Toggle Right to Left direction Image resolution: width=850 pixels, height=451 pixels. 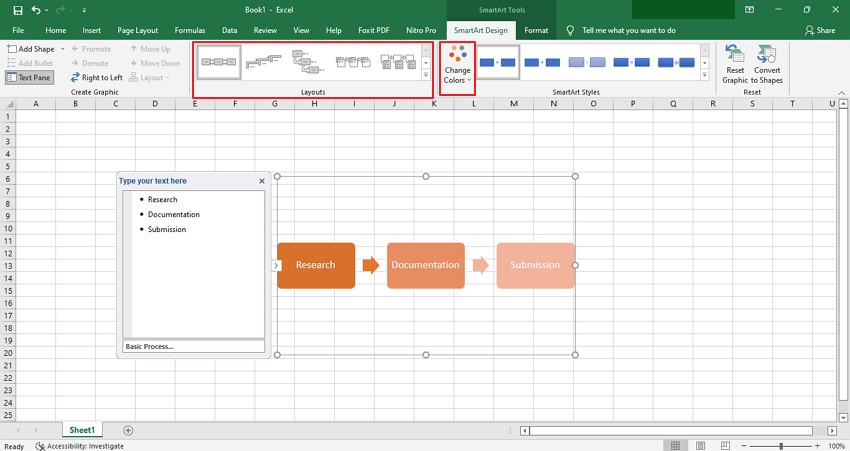point(96,78)
